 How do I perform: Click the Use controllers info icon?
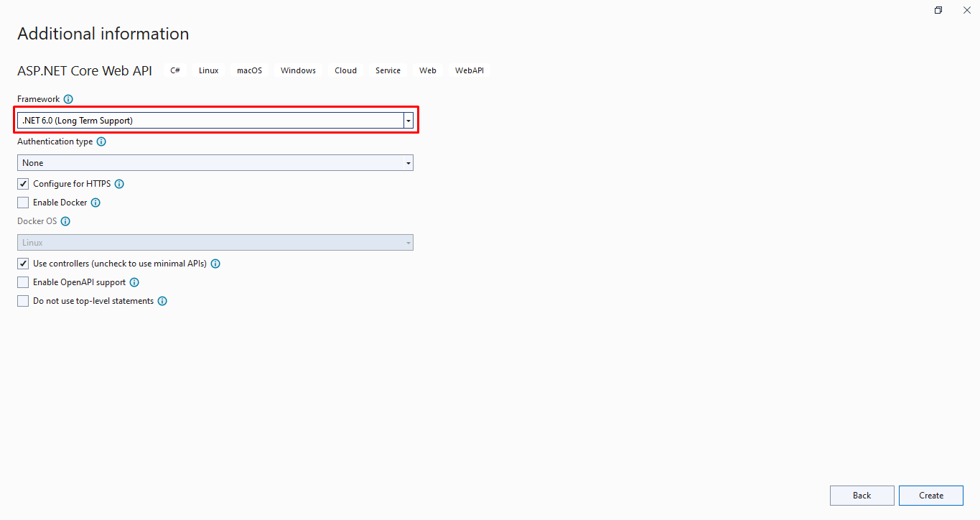pyautogui.click(x=215, y=264)
